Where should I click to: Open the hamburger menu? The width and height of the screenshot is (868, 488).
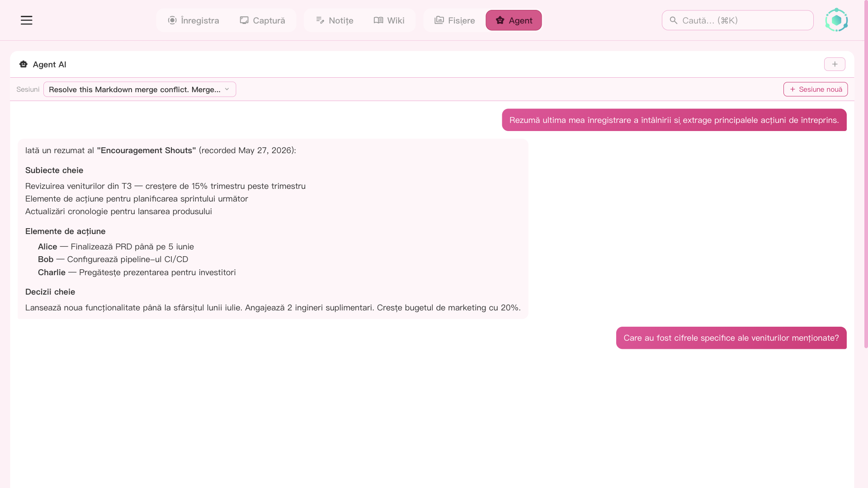[26, 20]
